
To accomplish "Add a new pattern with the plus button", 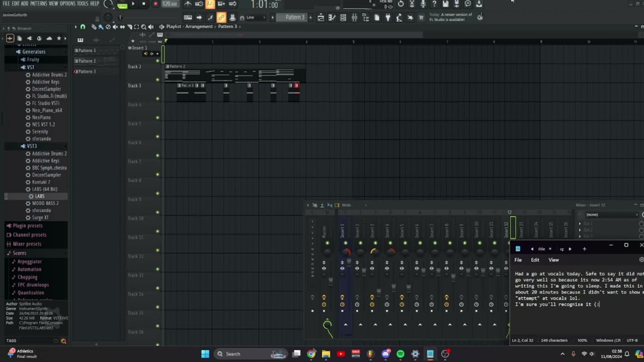I will pos(310,18).
